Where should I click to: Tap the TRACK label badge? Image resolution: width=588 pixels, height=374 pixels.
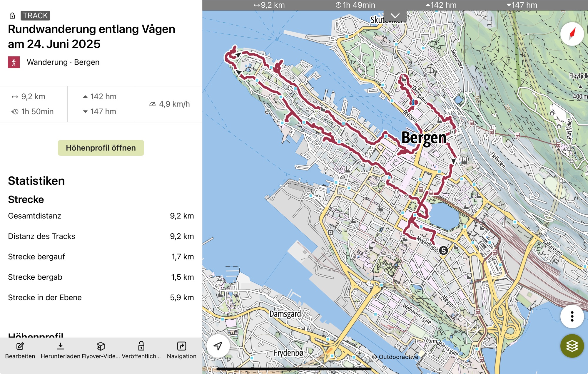(x=35, y=16)
